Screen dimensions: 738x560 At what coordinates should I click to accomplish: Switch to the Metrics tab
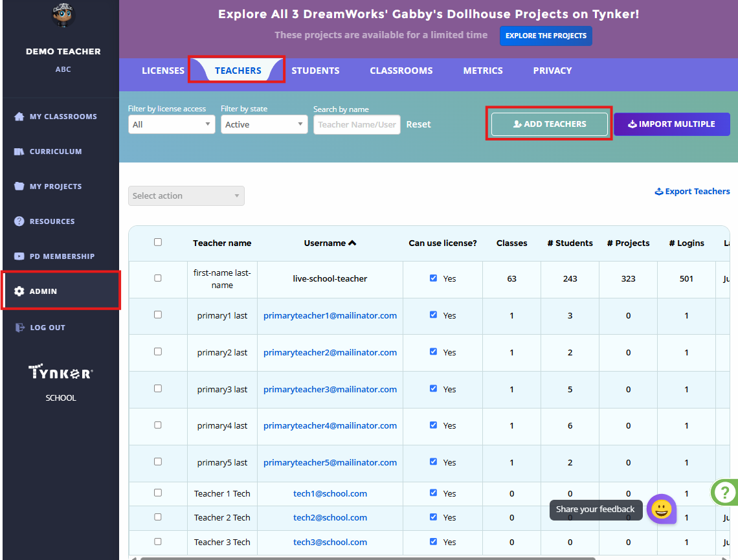[483, 71]
